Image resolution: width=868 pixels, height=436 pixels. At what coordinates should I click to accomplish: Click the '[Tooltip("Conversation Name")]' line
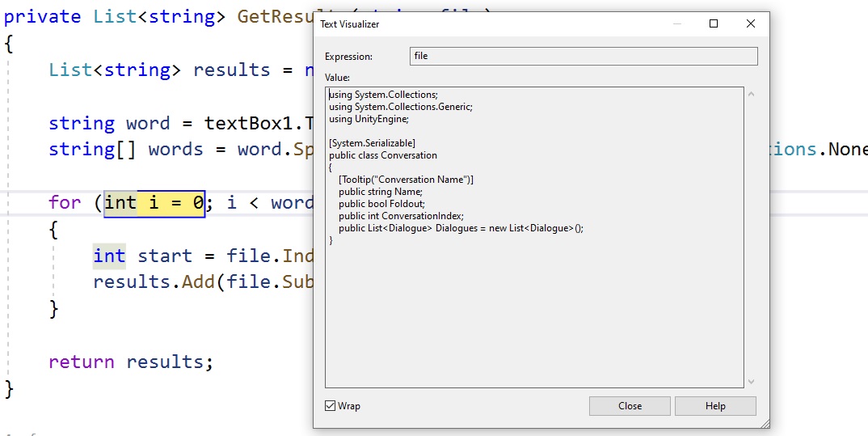point(407,180)
